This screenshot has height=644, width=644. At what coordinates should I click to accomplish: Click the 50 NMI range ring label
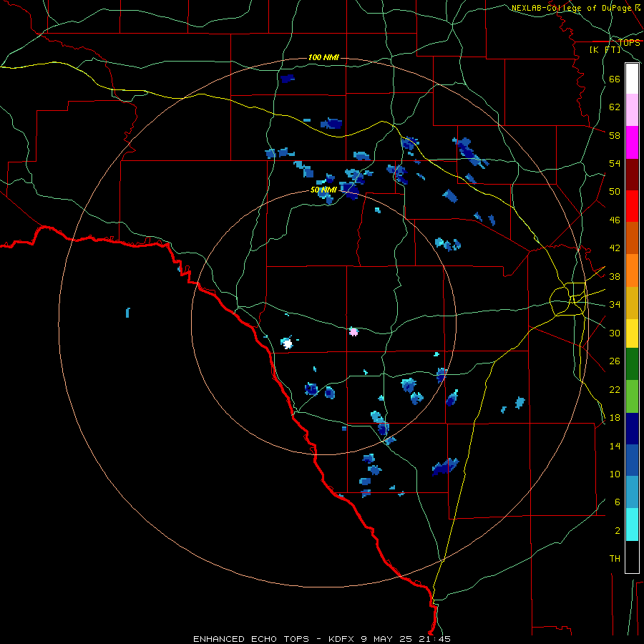323,190
